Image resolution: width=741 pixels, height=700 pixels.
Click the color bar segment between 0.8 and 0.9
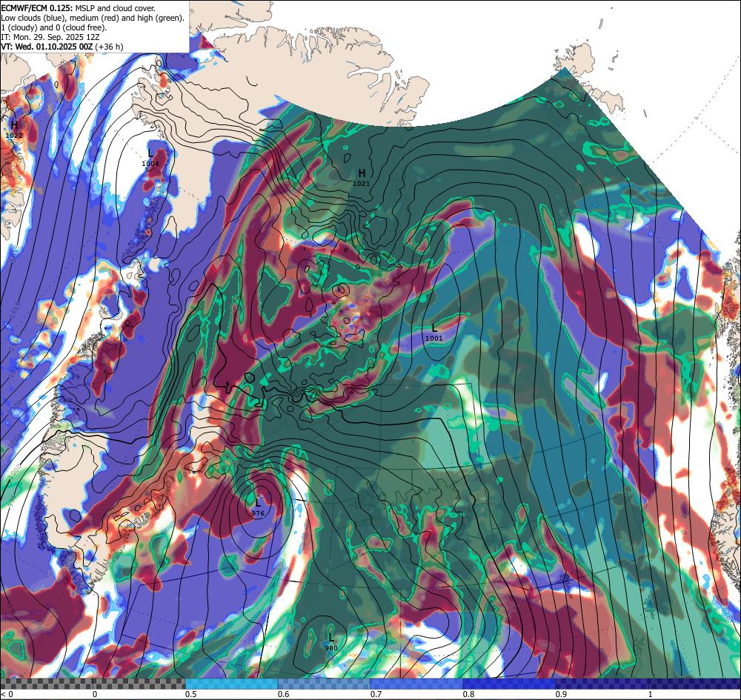(510, 684)
